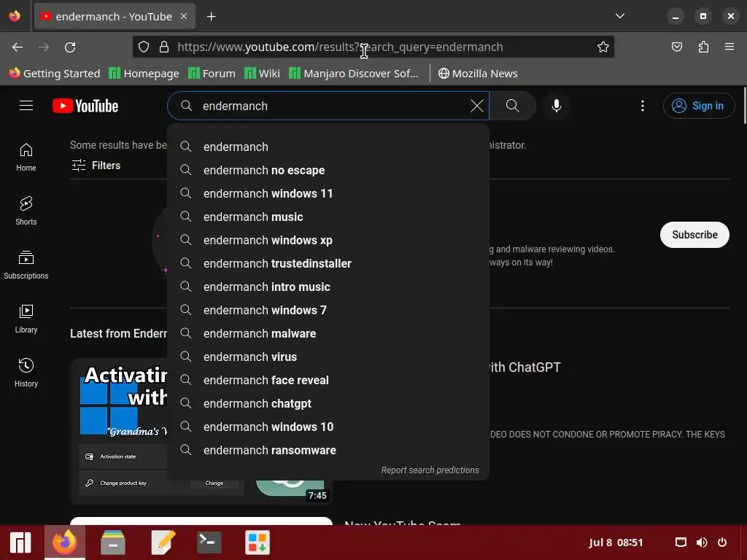747x560 pixels.
Task: Click the magnifier search button
Action: pyautogui.click(x=513, y=106)
